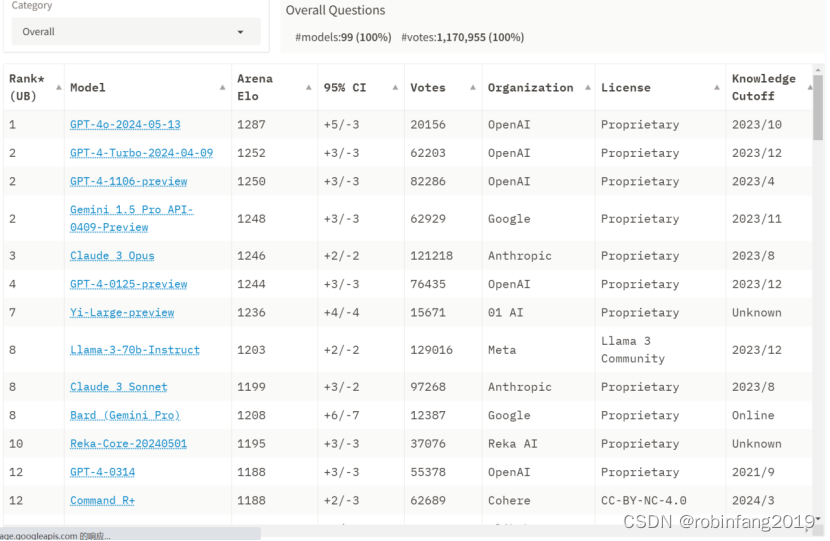This screenshot has height=541, width=830.
Task: Open the GPT-4-Turbo-2024-04-09 link
Action: [x=141, y=153]
